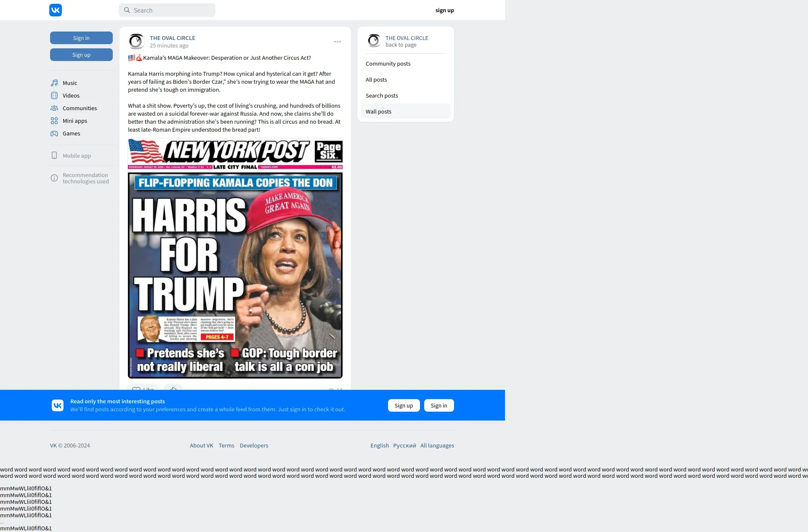Open the All languages selector
The width and height of the screenshot is (808, 532).
437,445
